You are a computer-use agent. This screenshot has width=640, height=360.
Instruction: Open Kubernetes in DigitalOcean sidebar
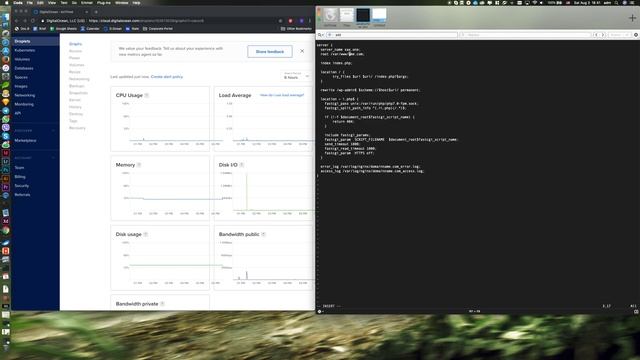(24, 50)
